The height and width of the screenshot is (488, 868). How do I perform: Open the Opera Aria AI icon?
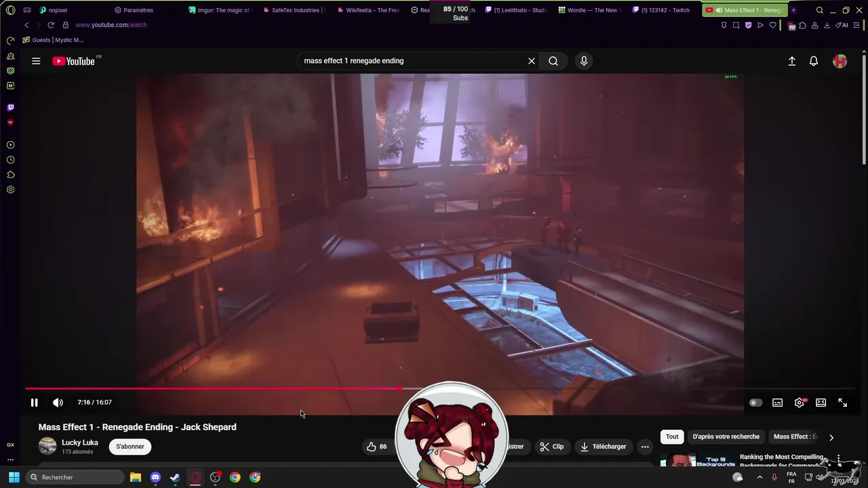pyautogui.click(x=842, y=25)
